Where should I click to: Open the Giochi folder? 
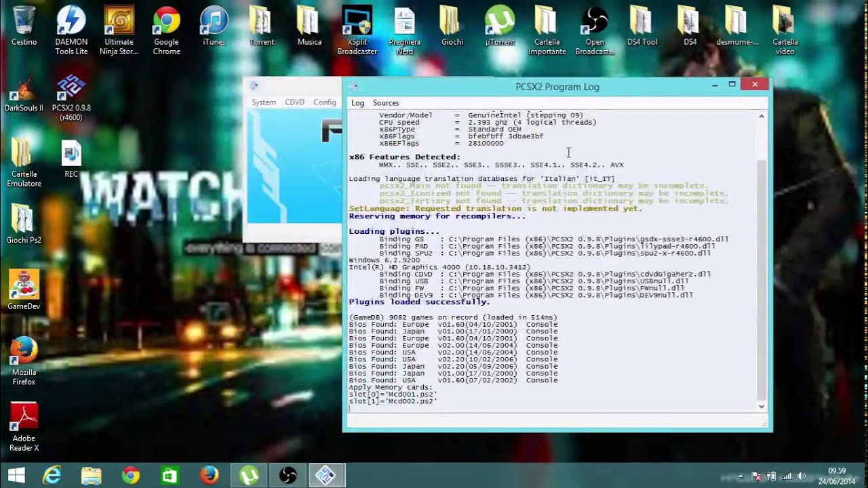(x=452, y=26)
